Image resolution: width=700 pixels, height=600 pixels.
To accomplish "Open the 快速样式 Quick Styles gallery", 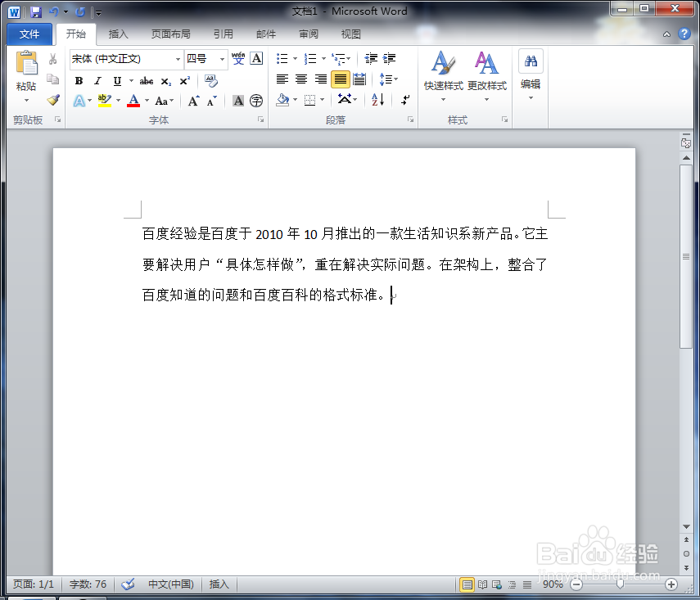I will pos(443,76).
